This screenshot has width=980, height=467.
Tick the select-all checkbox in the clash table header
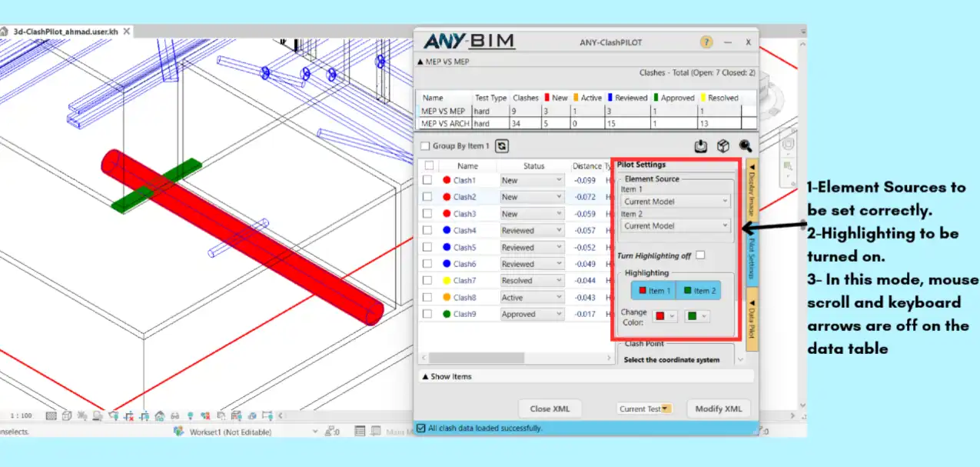click(x=429, y=165)
